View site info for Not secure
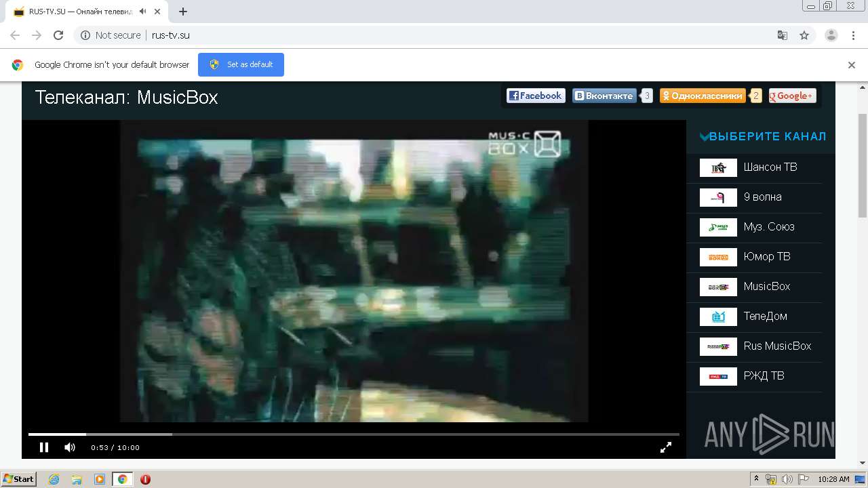This screenshot has width=868, height=488. [x=111, y=35]
